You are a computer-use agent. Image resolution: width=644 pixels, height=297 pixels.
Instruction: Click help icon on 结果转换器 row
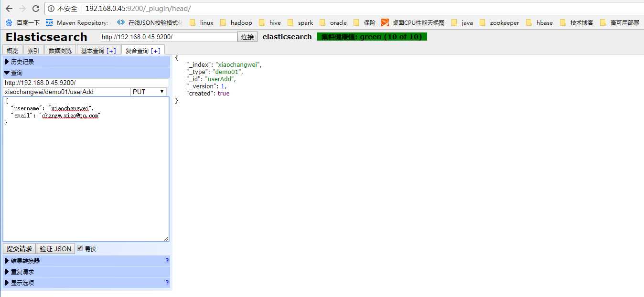[167, 261]
